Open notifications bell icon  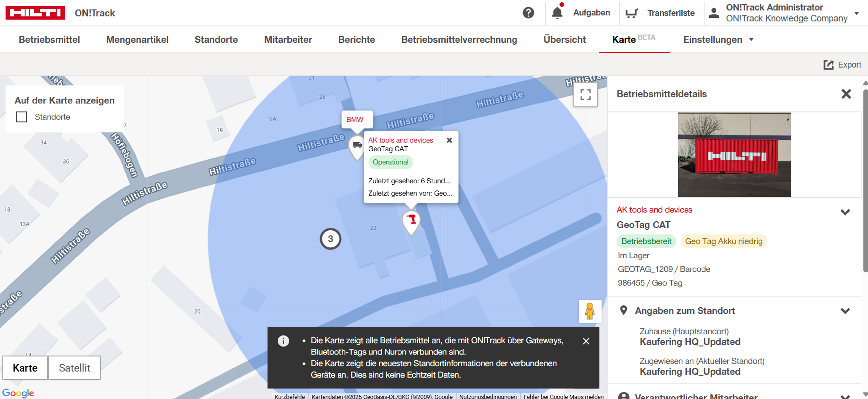coord(557,13)
